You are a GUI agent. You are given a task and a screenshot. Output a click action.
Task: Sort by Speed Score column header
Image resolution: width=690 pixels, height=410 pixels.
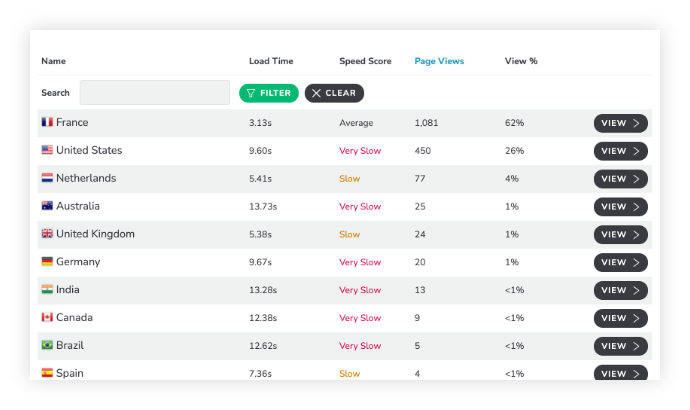pyautogui.click(x=365, y=61)
